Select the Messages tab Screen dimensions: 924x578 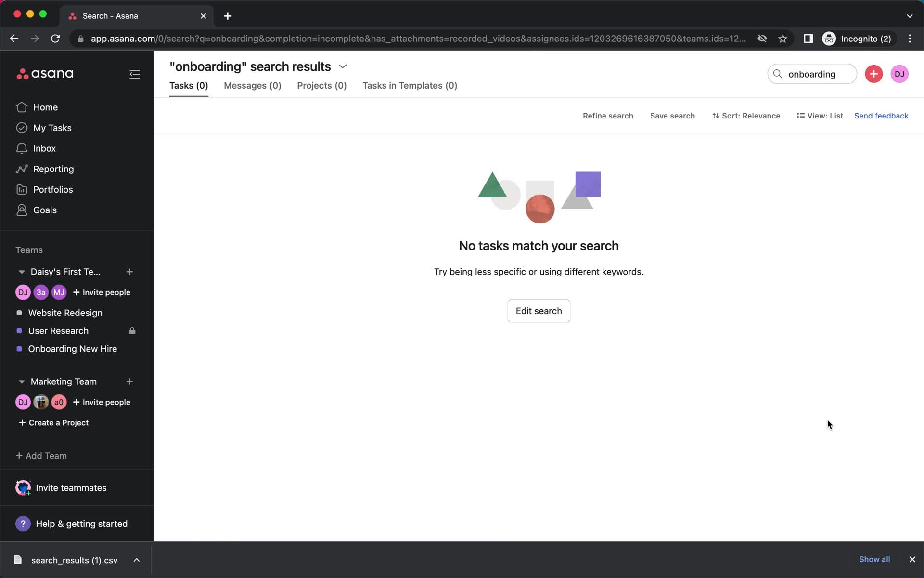click(252, 85)
